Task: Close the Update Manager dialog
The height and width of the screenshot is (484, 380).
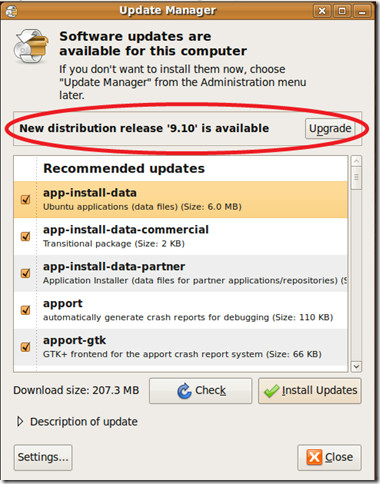Action: click(329, 457)
